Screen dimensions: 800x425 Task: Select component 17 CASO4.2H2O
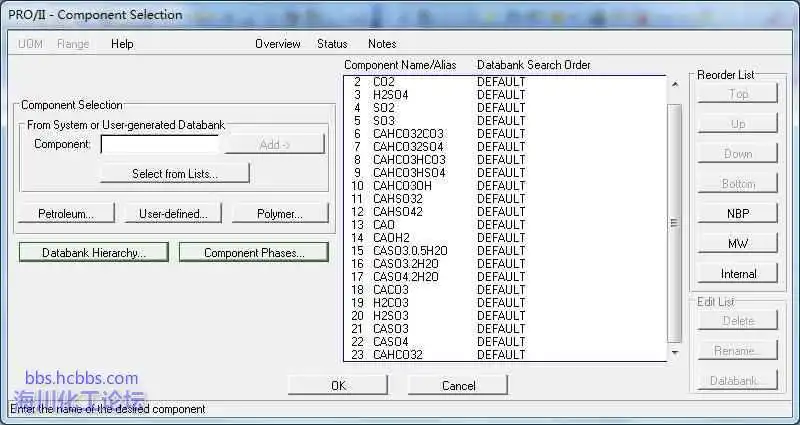point(505,277)
